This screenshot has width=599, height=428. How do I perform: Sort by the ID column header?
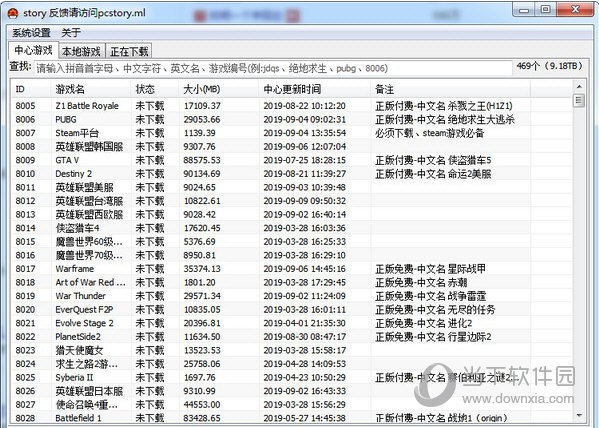[30, 89]
